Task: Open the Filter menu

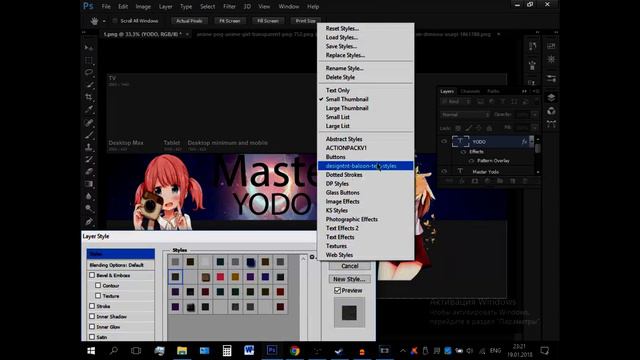Action: click(229, 7)
